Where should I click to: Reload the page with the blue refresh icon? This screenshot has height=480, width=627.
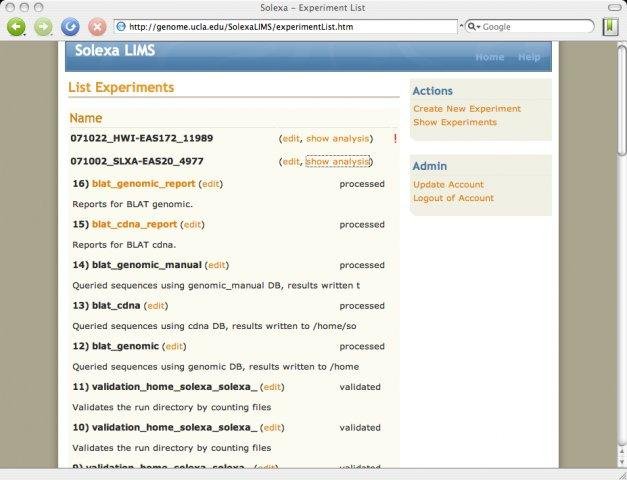tap(70, 27)
